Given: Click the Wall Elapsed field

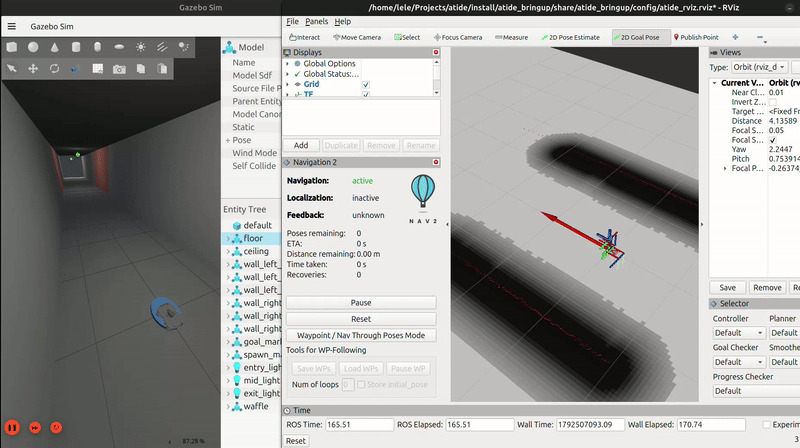Looking at the screenshot, I should pos(711,425).
